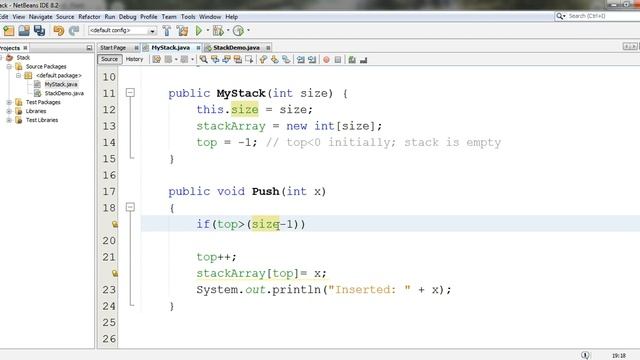This screenshot has width=640, height=360.
Task: Open the Help menu
Action: (x=231, y=17)
